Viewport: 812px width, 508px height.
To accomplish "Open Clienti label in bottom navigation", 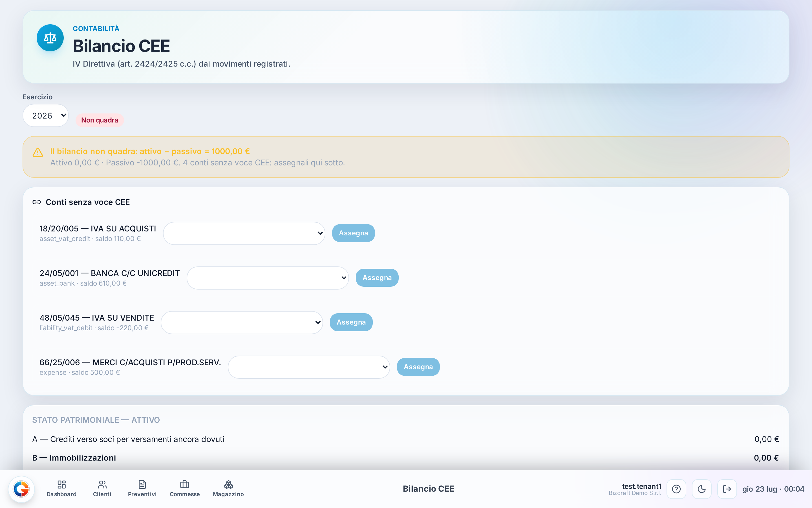I will point(102,494).
